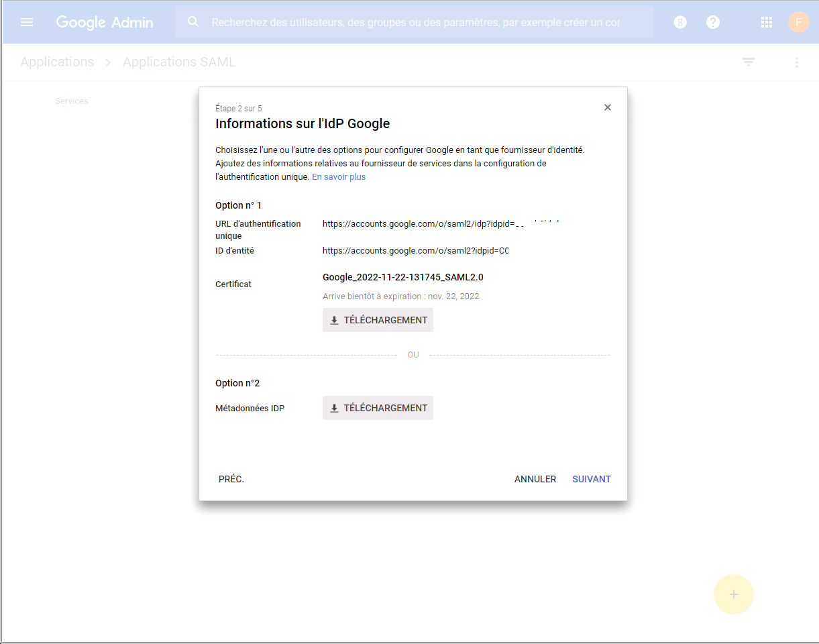Cancel the wizard with ANNULER
The image size is (819, 644).
[535, 479]
